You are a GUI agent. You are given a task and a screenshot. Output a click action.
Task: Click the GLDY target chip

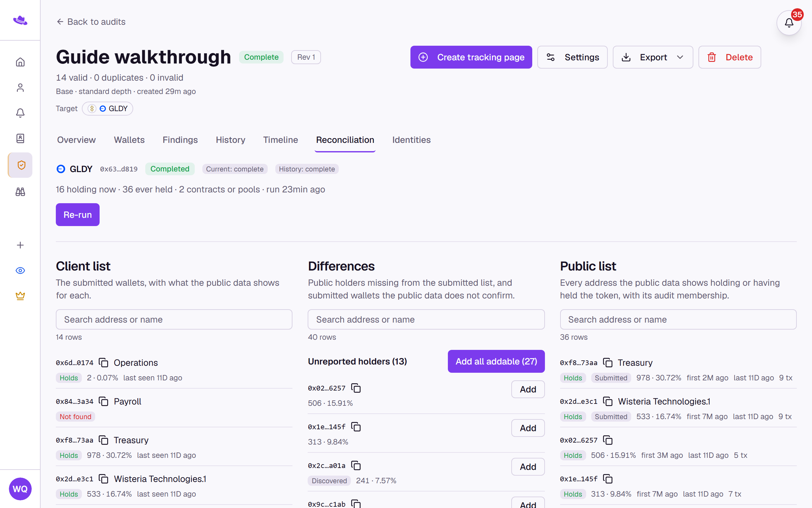click(108, 109)
